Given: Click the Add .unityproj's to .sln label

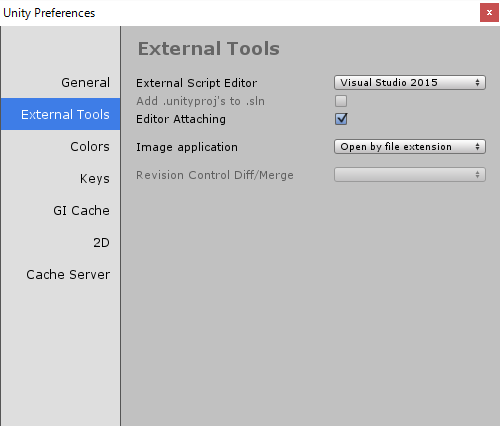Looking at the screenshot, I should [x=200, y=101].
